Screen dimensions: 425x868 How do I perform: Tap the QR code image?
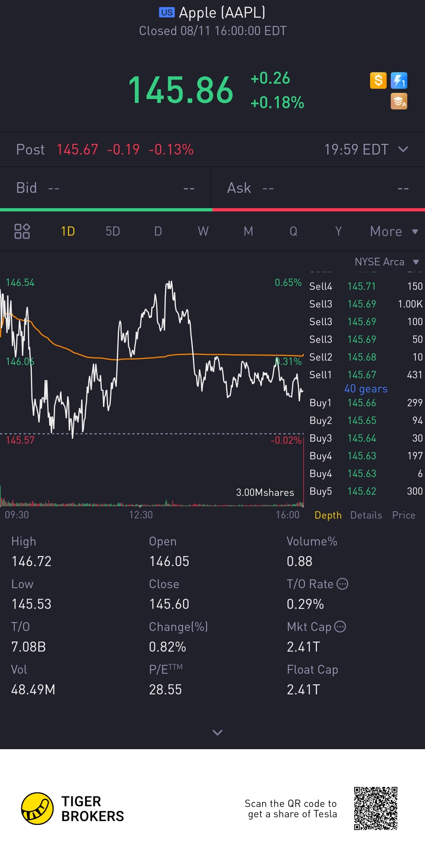[x=375, y=808]
